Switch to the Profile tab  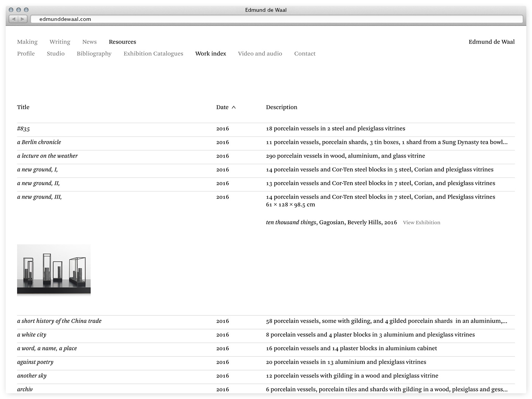(26, 54)
